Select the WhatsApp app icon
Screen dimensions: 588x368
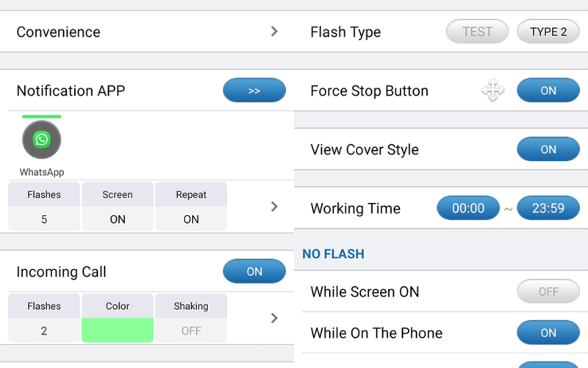[x=42, y=140]
